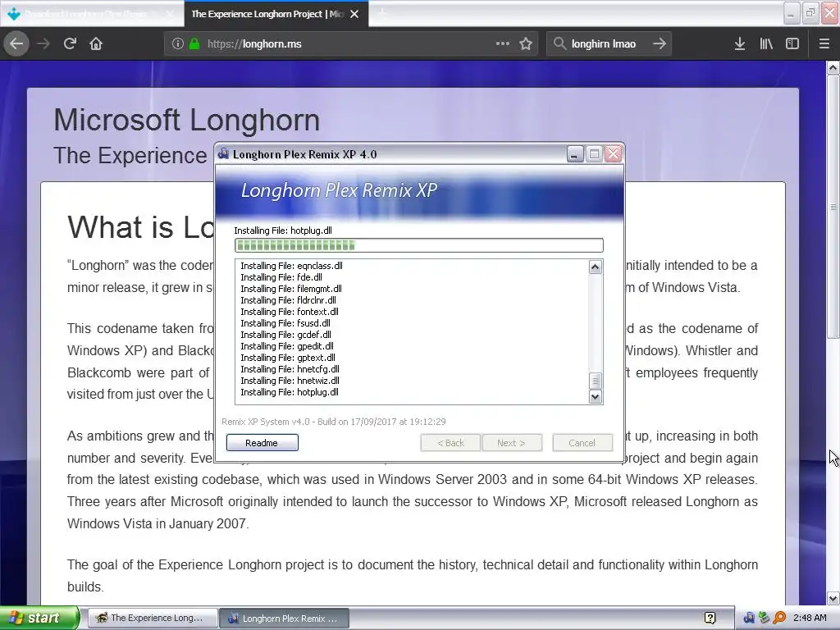Click the web page vertical scrollbar thumb
Viewport: 840px width, 630px height.
point(833,207)
